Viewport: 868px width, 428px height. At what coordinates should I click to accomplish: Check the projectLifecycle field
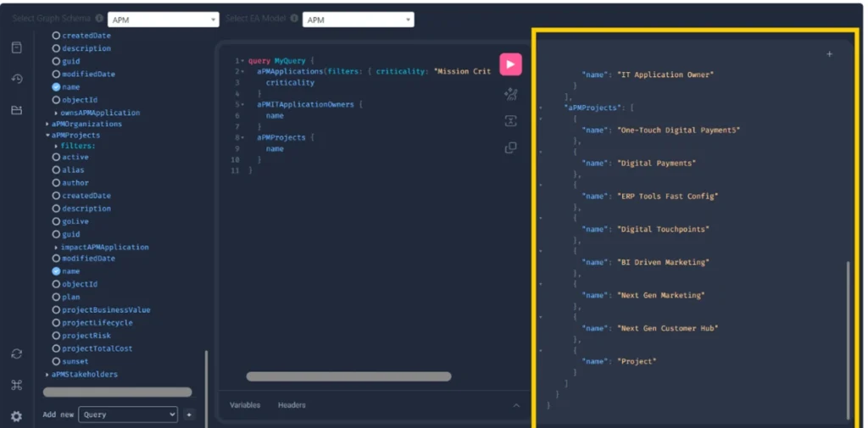tap(56, 323)
